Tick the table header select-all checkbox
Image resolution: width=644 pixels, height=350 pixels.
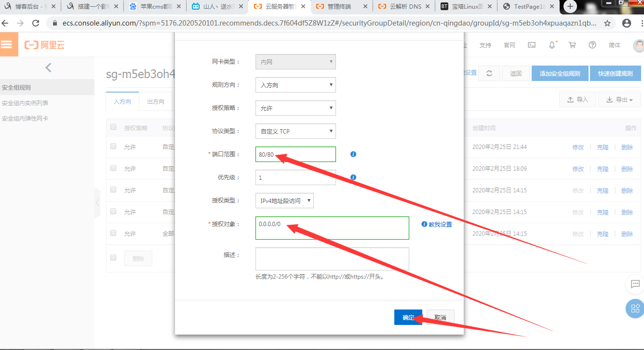pyautogui.click(x=113, y=127)
